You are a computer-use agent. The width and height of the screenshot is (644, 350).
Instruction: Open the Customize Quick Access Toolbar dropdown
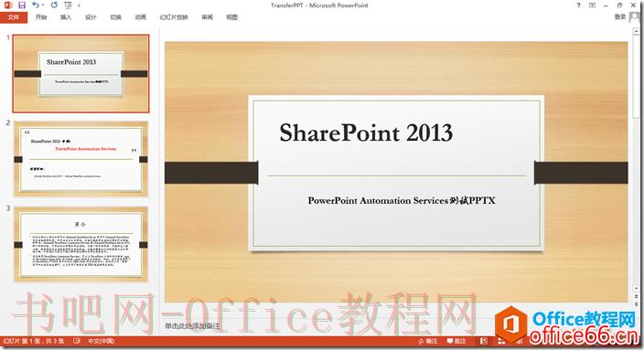(79, 5)
